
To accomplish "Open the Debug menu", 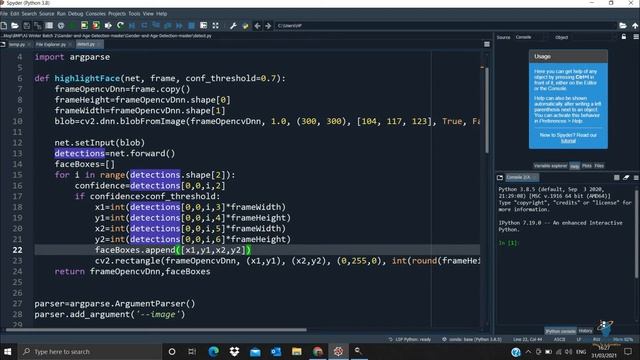I will coord(76,13).
